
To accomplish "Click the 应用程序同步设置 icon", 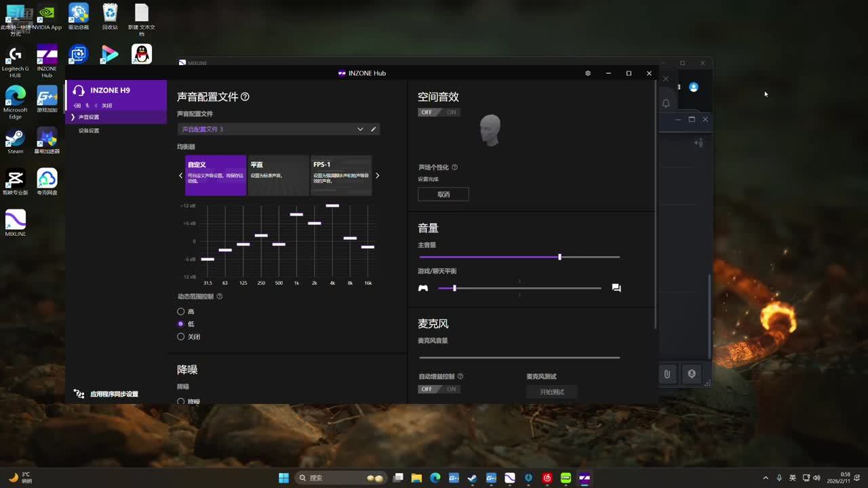I will tap(79, 394).
